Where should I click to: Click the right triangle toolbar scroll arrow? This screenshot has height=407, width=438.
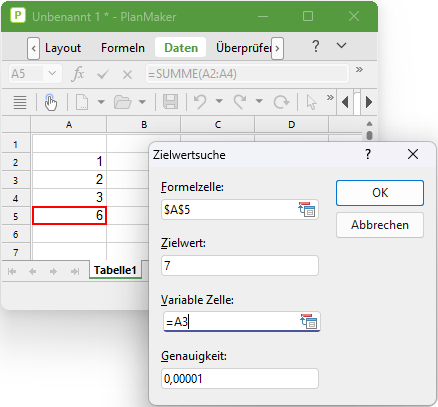(369, 102)
